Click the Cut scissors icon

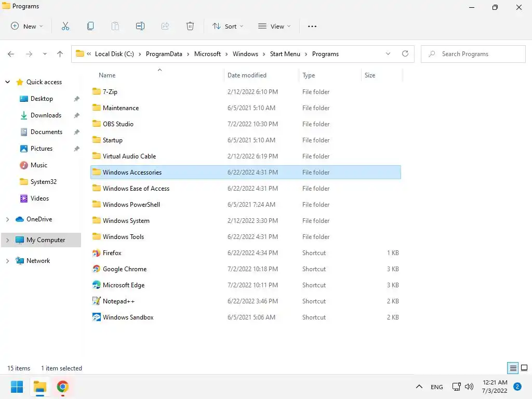[65, 26]
